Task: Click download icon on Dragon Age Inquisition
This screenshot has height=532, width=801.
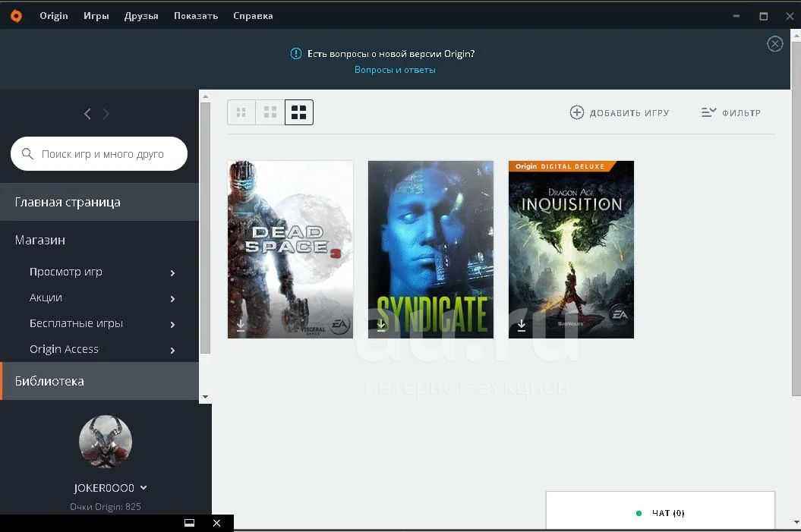Action: click(x=522, y=326)
